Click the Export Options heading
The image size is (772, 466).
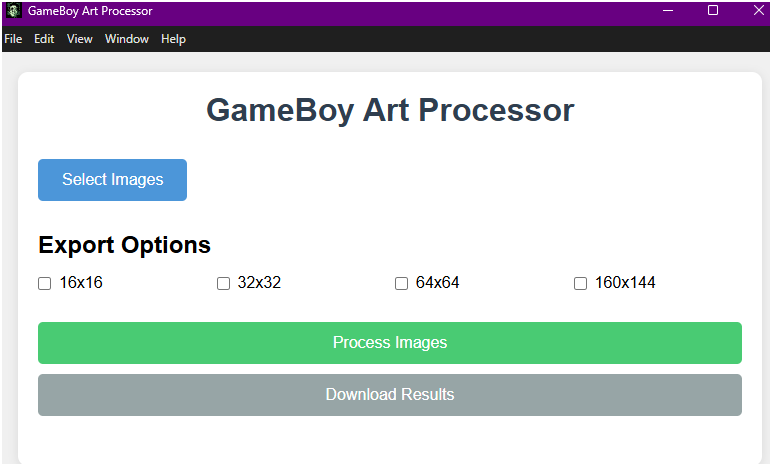(125, 245)
